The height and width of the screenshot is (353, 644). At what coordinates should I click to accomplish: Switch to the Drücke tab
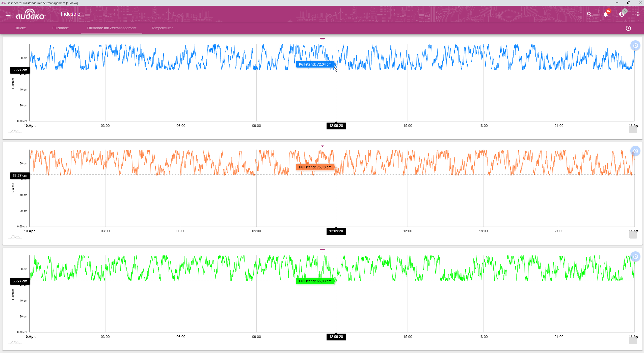pyautogui.click(x=20, y=28)
